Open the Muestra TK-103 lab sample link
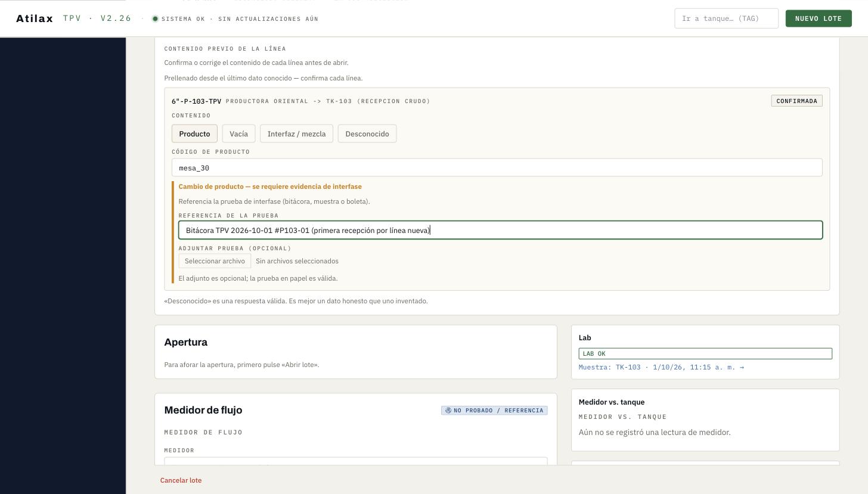The width and height of the screenshot is (868, 494). click(x=661, y=367)
